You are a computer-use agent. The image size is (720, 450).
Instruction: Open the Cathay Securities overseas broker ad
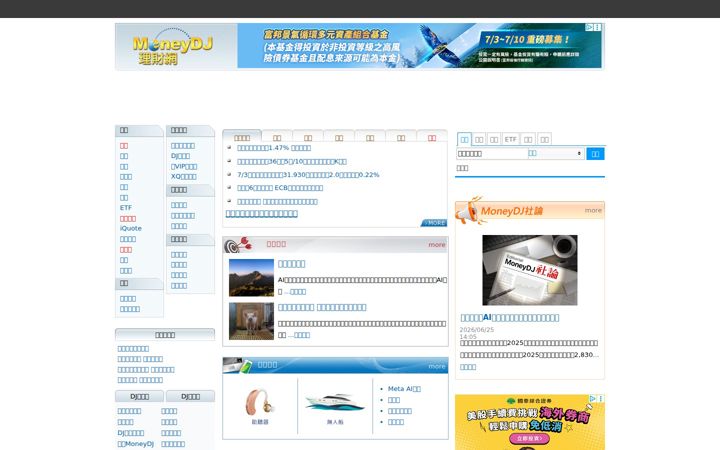(x=529, y=422)
